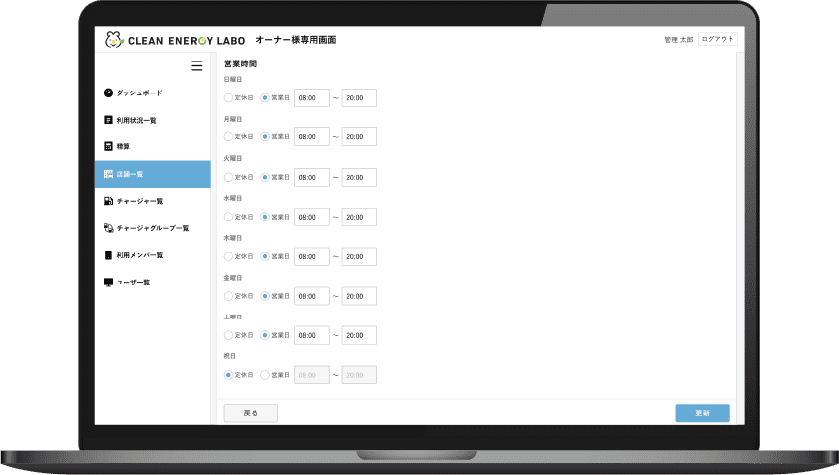The height and width of the screenshot is (475, 839).
Task: Click the 店舗一覧 store icon
Action: [108, 174]
